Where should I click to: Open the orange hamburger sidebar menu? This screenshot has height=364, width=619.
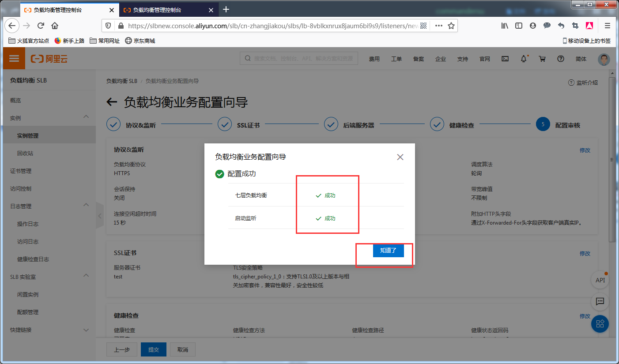tap(14, 58)
